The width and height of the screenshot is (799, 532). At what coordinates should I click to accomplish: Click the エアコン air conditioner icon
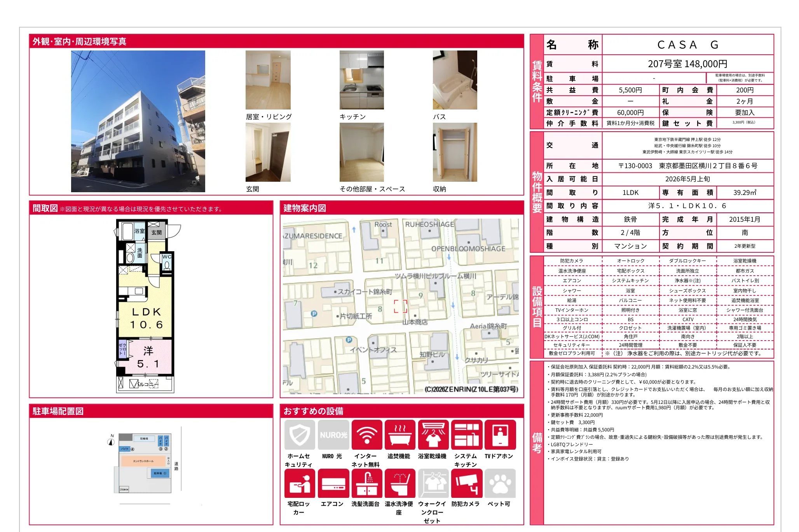[333, 483]
